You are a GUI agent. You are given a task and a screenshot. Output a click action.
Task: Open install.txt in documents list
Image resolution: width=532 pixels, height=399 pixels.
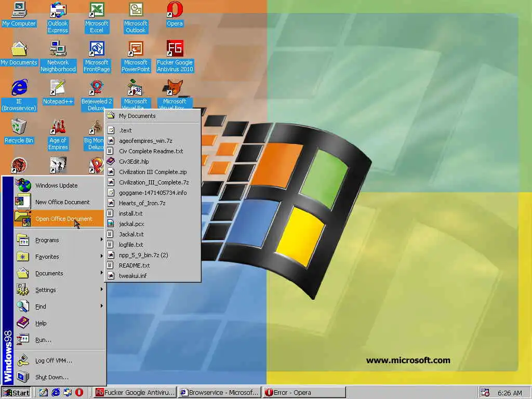pyautogui.click(x=153, y=214)
